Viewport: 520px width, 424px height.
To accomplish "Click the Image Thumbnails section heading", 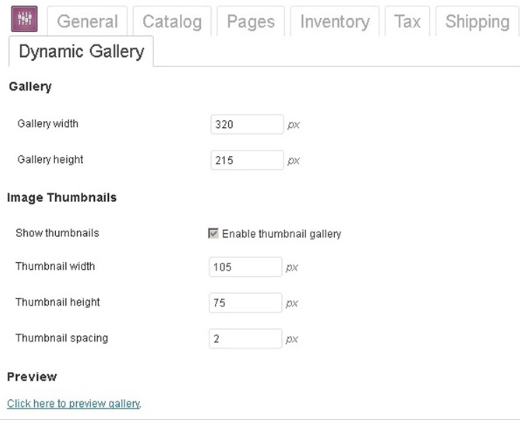I will pyautogui.click(x=62, y=197).
